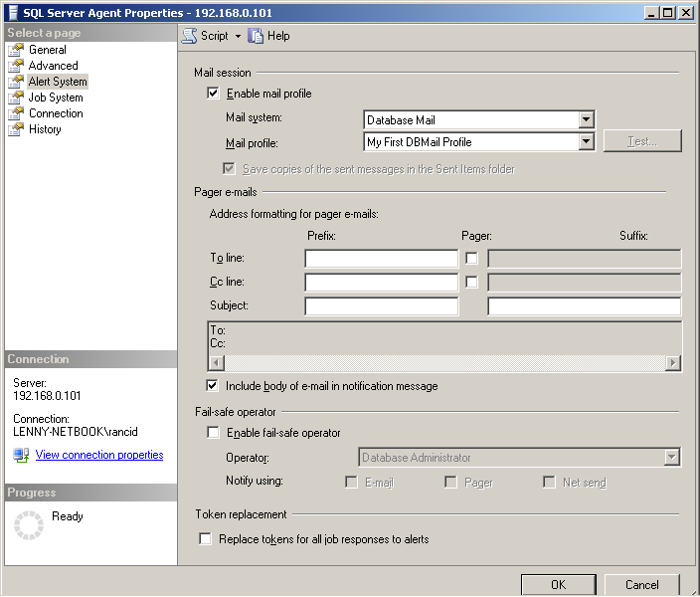Click the Ready progress spinner
The width and height of the screenshot is (700, 597).
[x=29, y=525]
